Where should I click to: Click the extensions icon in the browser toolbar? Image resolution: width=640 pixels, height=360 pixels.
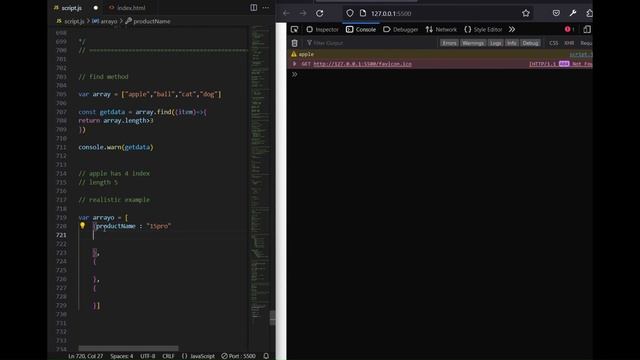coord(589,13)
